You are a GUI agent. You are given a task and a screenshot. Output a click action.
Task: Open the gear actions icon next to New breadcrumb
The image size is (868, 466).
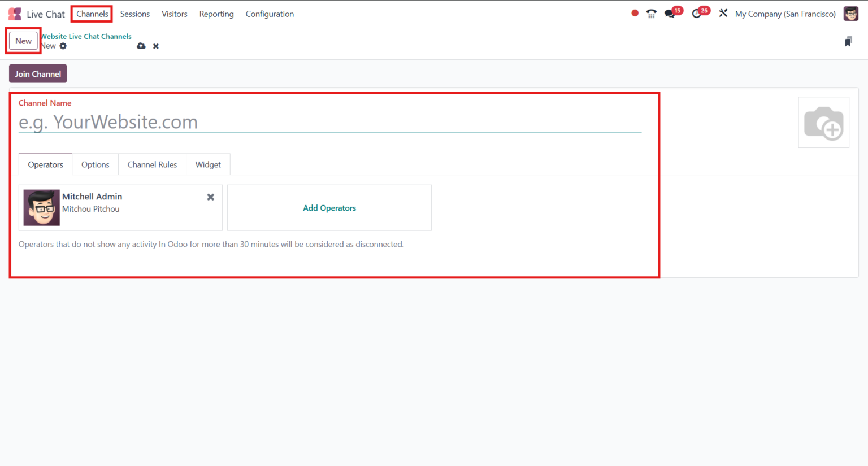(63, 46)
